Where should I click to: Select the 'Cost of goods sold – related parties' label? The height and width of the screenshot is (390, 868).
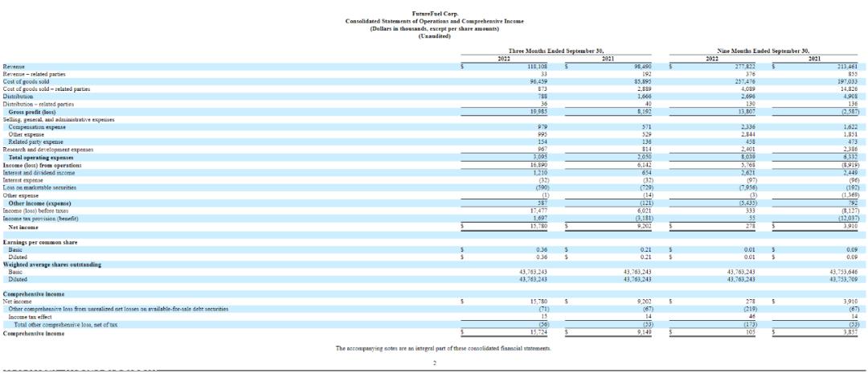click(47, 88)
